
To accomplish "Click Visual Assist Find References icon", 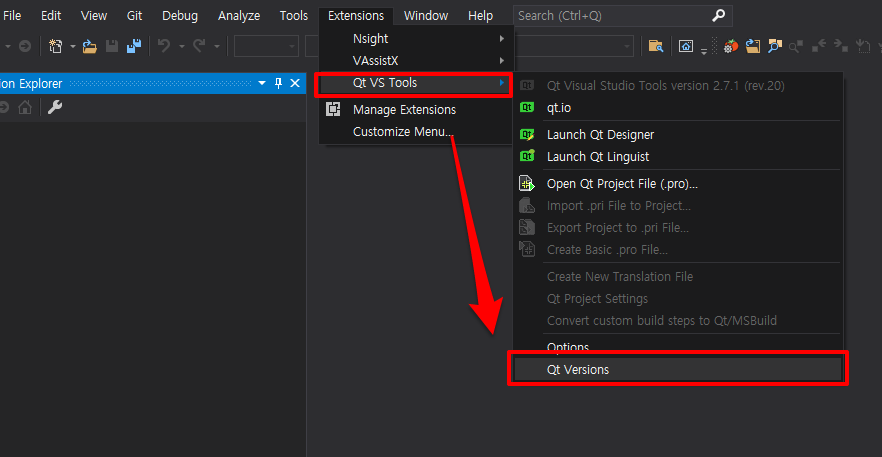I will (795, 46).
